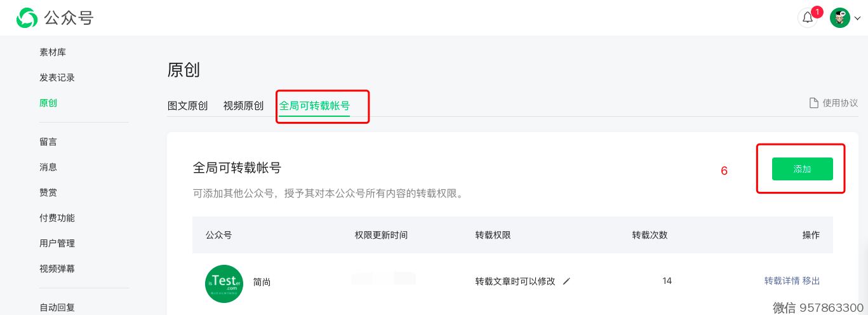
Task: Select 消息 in the sidebar
Action: tap(48, 167)
